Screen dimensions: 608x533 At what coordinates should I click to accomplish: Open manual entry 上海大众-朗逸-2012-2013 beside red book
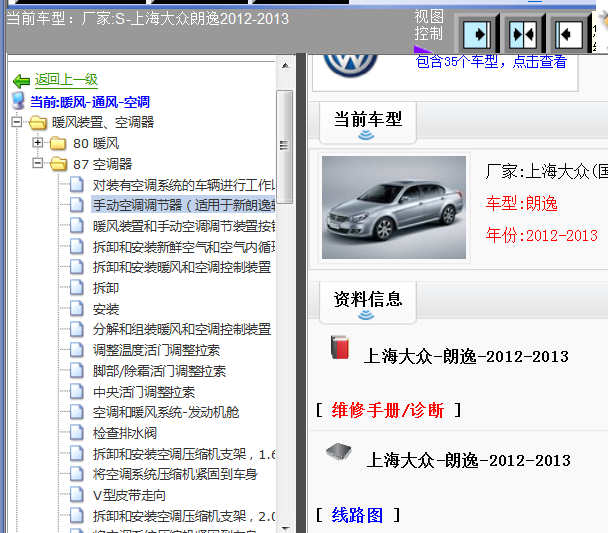click(x=466, y=356)
